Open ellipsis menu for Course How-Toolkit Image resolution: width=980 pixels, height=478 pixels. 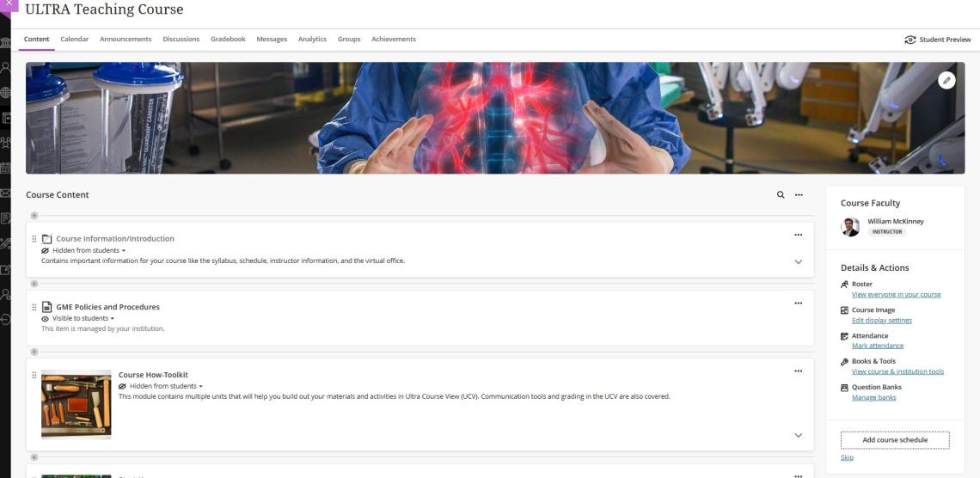point(798,371)
